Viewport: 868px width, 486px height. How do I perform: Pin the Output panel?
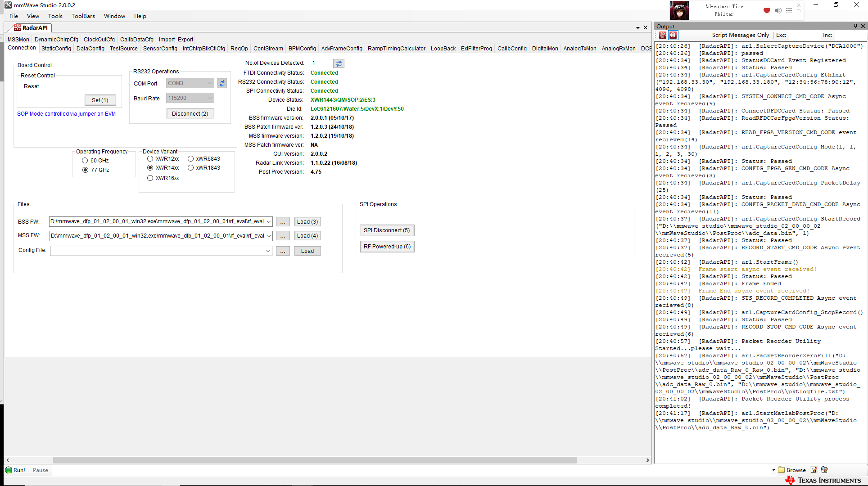point(855,26)
